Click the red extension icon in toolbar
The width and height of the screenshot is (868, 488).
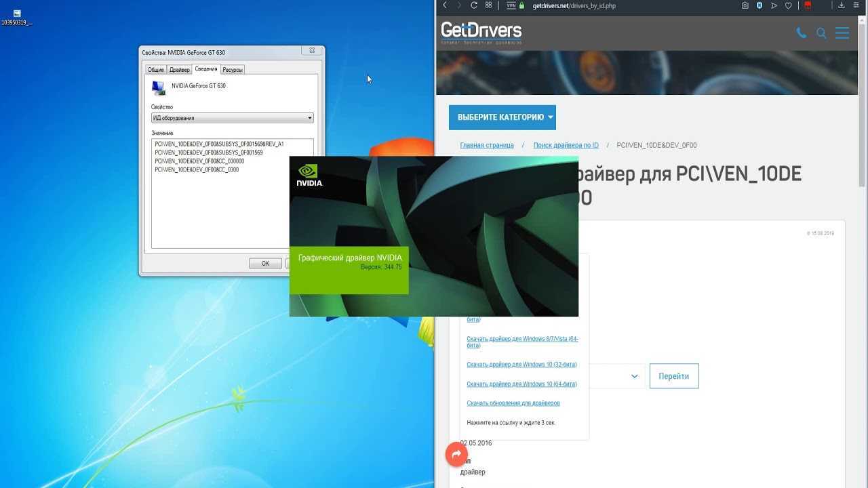(808, 5)
